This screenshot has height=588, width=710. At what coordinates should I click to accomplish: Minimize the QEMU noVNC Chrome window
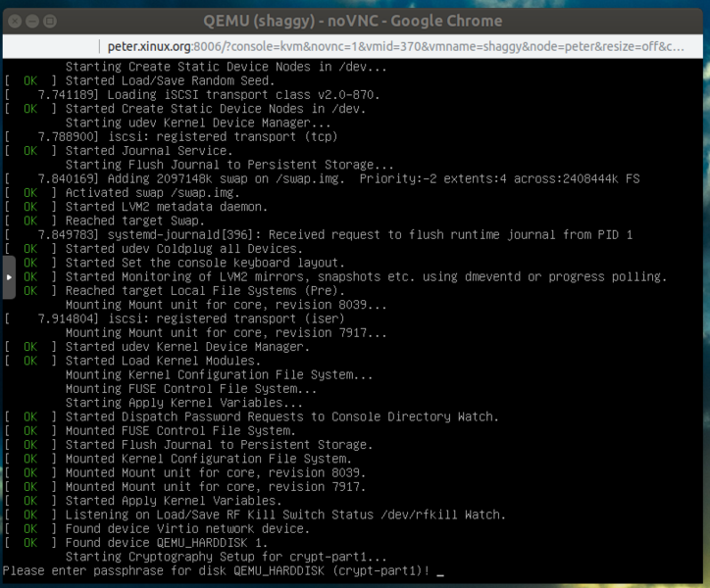(32, 19)
